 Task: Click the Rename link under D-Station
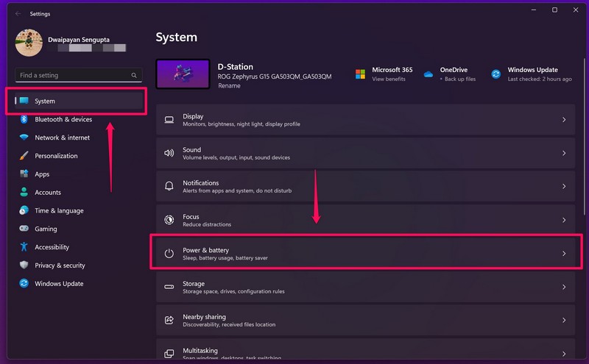[228, 86]
